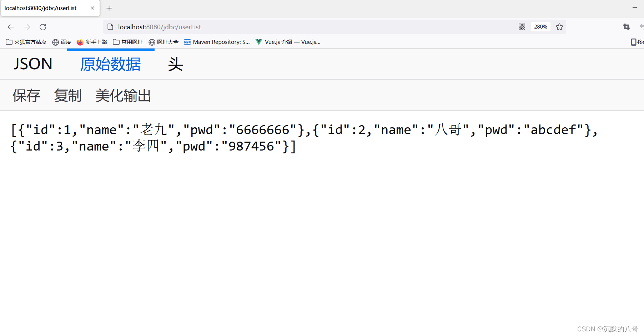
Task: Select the 原始数据 raw data tab
Action: 110,65
